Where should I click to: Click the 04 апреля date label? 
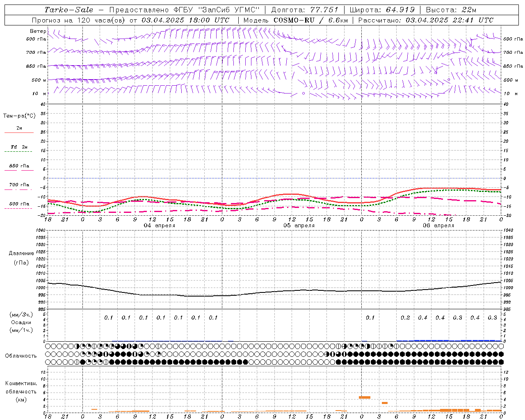160,226
